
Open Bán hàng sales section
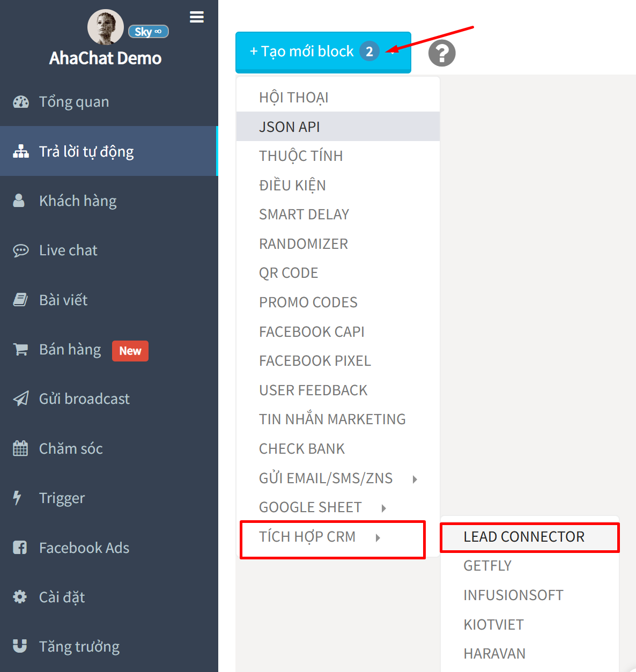point(109,350)
